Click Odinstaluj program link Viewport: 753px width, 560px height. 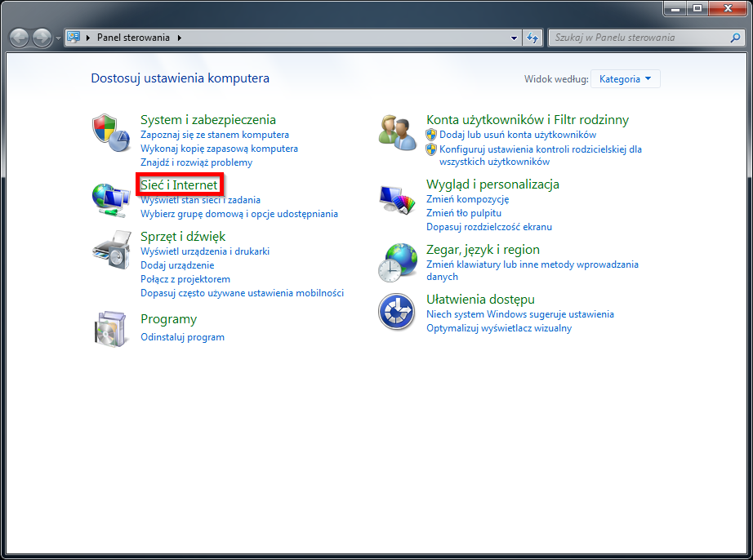pyautogui.click(x=184, y=336)
